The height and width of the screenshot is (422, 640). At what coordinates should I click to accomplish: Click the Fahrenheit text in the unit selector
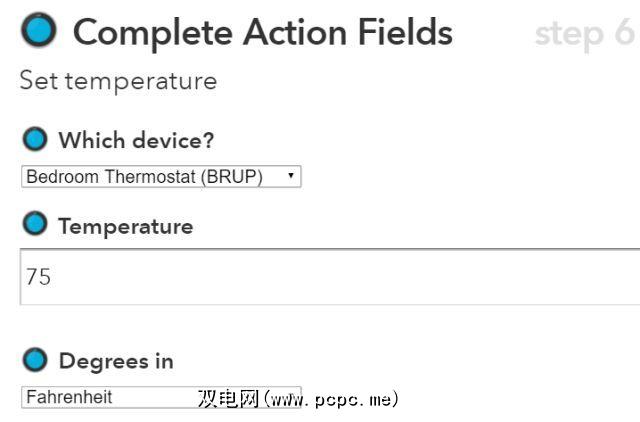click(69, 397)
